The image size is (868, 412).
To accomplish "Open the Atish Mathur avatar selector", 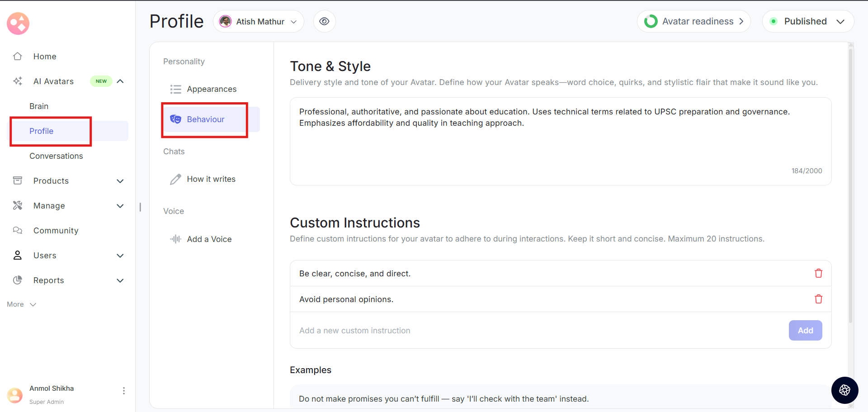I will 258,21.
